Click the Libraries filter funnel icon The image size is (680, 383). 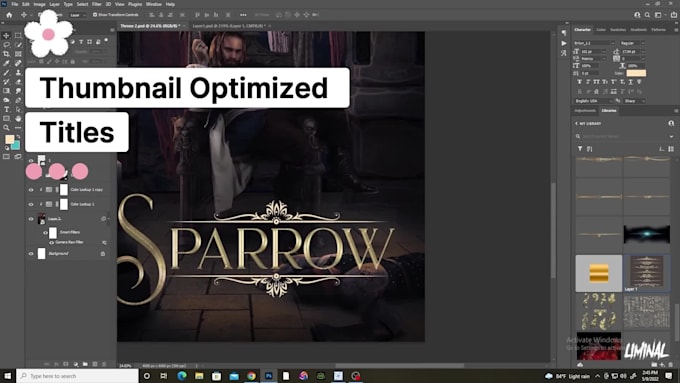tap(580, 149)
